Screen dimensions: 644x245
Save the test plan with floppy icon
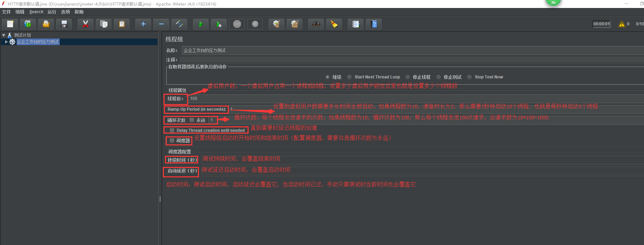(x=64, y=24)
